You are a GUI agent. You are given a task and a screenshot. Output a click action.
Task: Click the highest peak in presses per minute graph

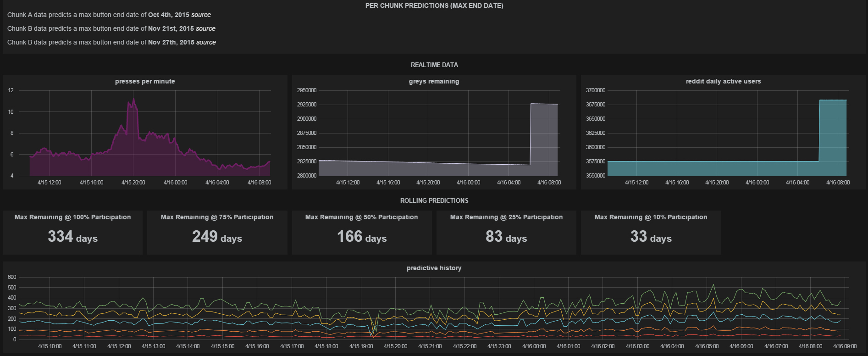(x=133, y=99)
